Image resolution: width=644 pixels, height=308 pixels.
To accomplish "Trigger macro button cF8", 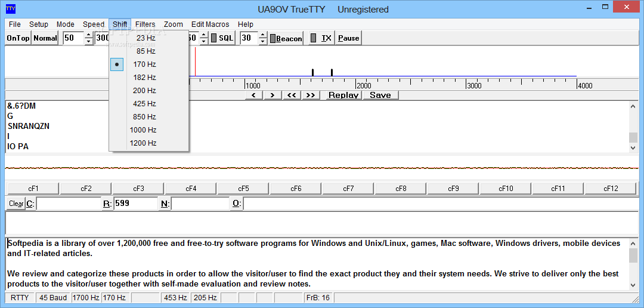I will [x=401, y=189].
